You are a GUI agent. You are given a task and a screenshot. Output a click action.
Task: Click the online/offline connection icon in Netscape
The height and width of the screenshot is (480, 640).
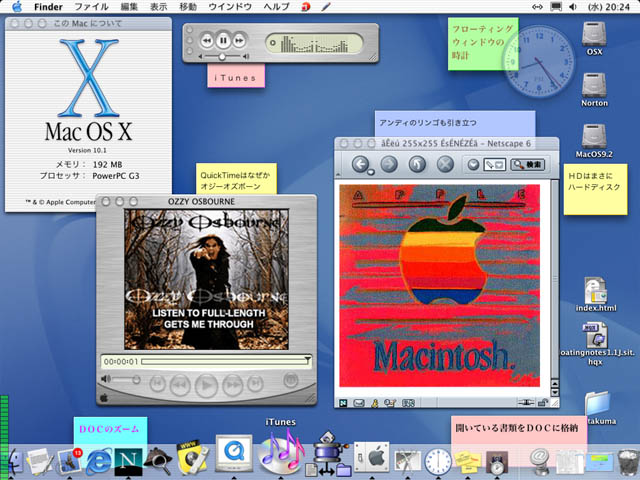coord(526,403)
